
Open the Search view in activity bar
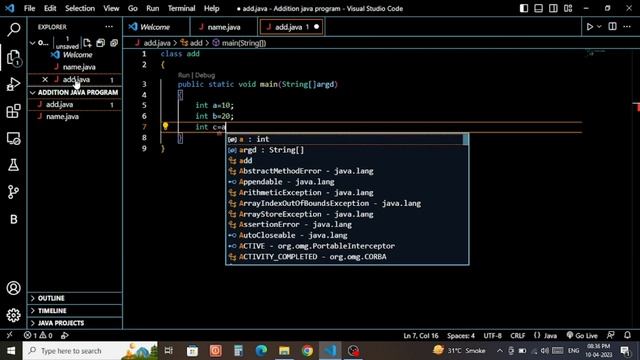pos(13,29)
